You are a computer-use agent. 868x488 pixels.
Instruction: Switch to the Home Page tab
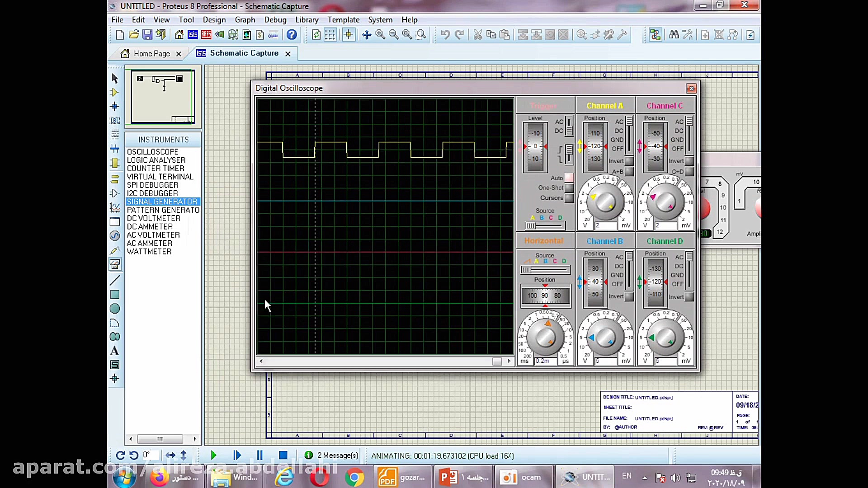tap(151, 53)
